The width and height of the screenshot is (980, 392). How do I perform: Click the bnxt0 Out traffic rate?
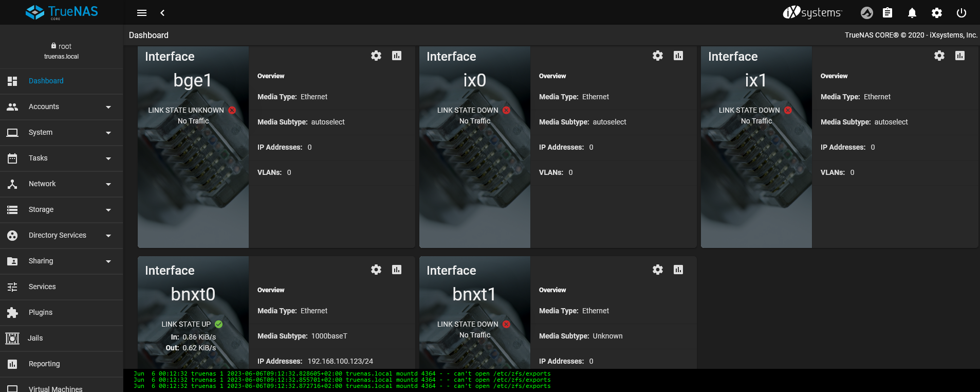(191, 348)
